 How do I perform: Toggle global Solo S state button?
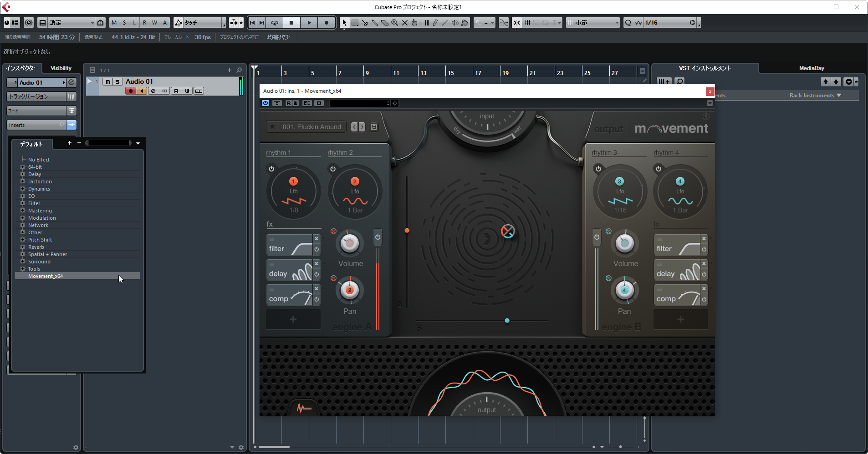pos(124,22)
